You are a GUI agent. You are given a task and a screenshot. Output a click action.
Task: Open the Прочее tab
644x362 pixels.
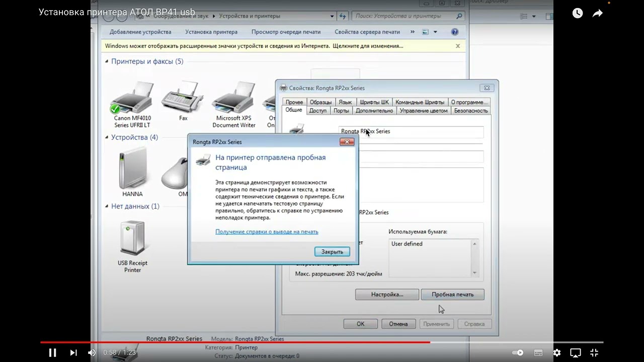[x=294, y=102]
